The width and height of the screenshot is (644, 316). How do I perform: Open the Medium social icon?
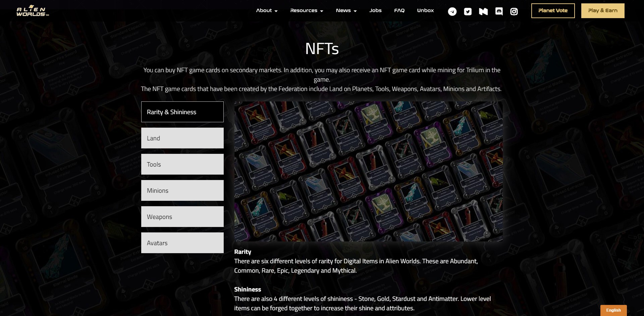pyautogui.click(x=483, y=12)
